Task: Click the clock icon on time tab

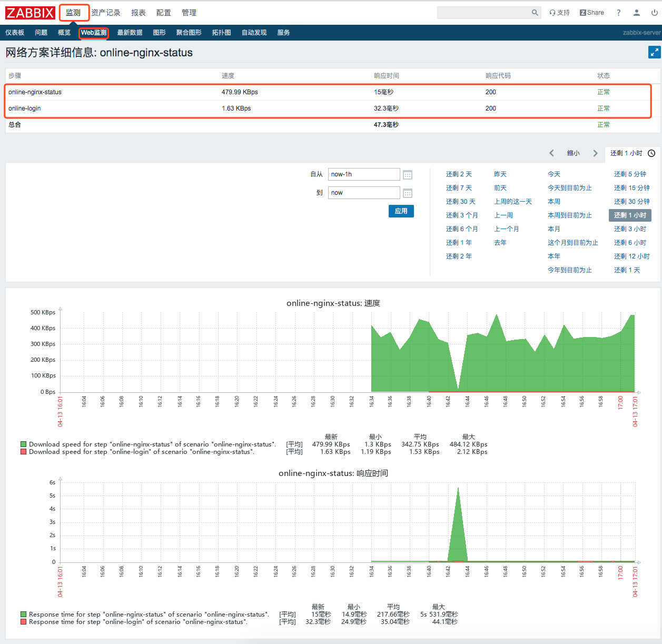Action: [651, 153]
